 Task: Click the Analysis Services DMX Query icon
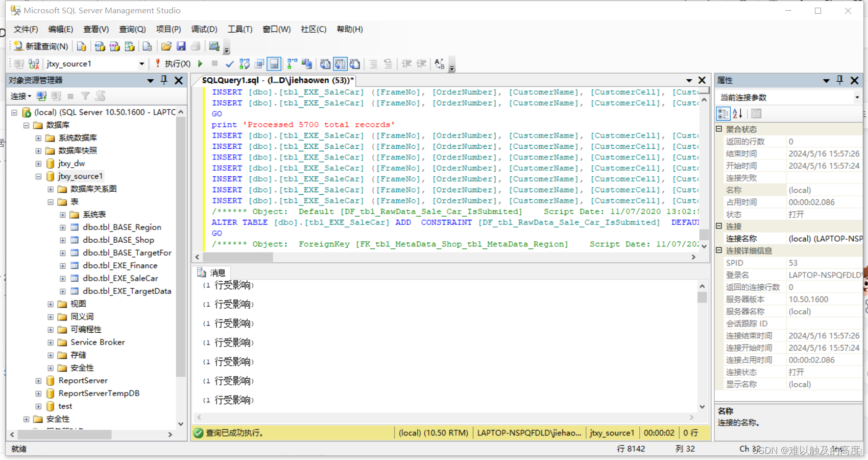pos(115,47)
